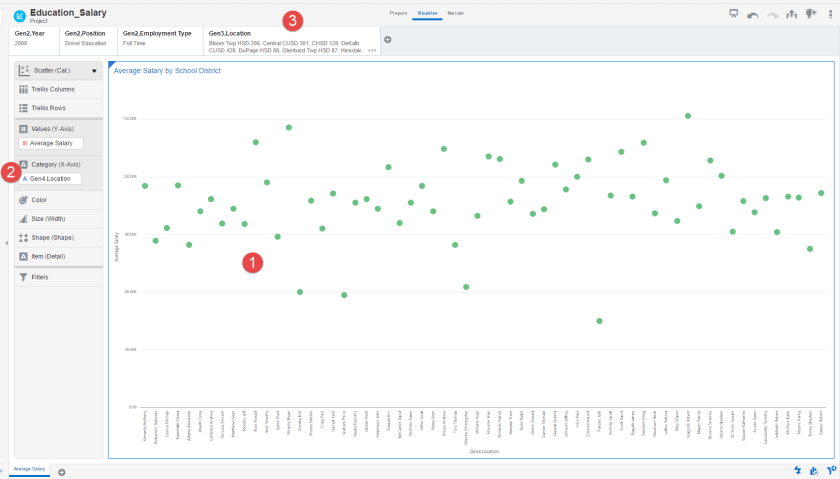Viewport: 840px width, 479px height.
Task: Open the share/export icon
Action: point(792,14)
